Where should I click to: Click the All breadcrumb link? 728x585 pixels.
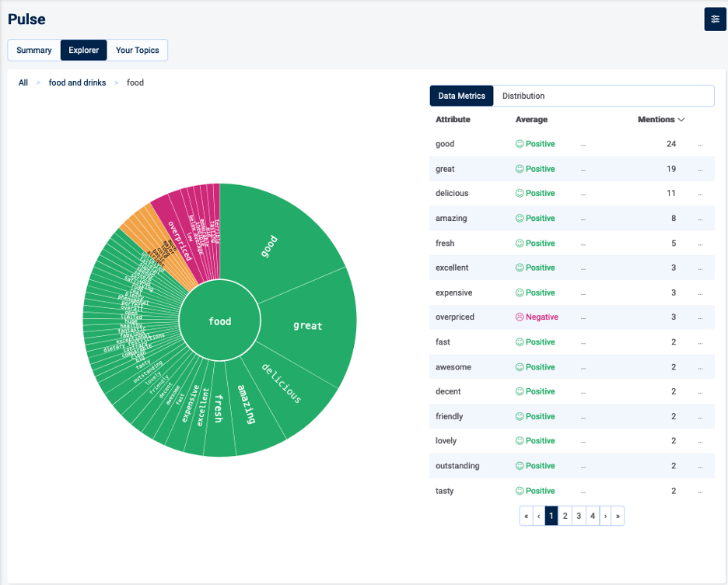[23, 82]
